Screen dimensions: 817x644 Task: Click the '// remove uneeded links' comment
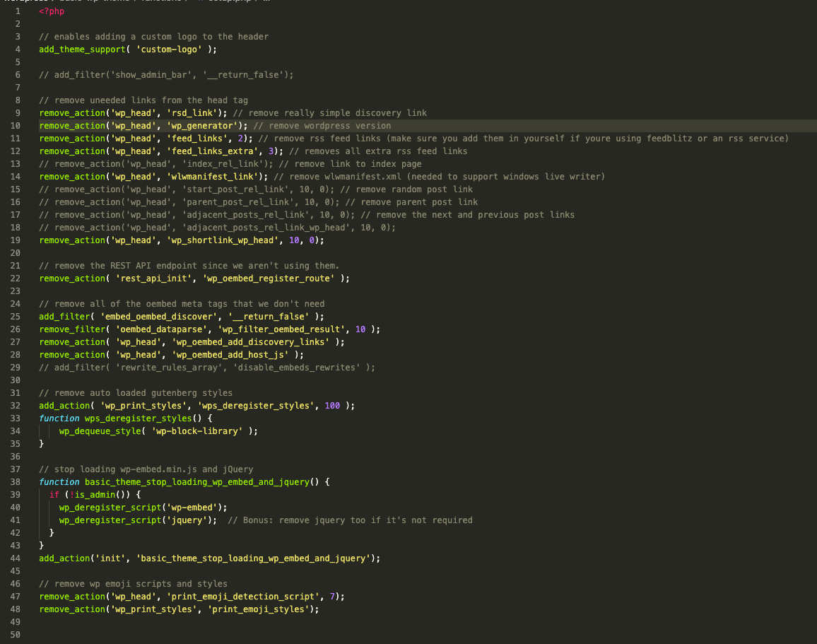click(143, 100)
